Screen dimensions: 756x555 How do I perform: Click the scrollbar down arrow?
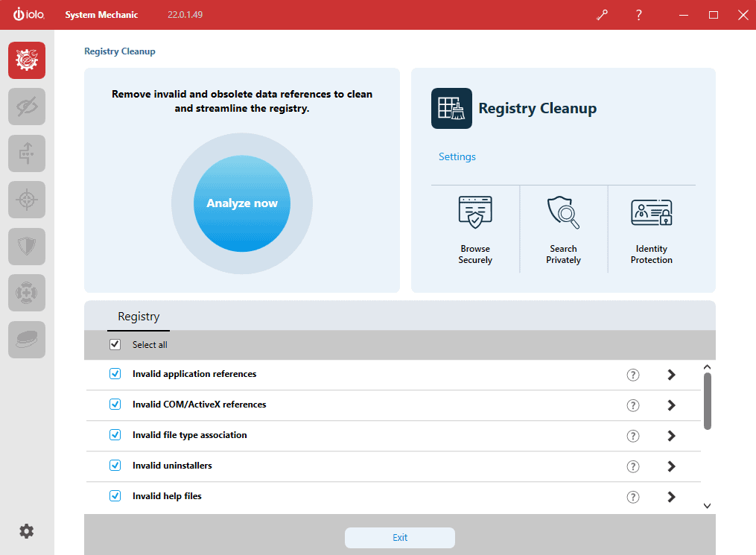(x=707, y=506)
